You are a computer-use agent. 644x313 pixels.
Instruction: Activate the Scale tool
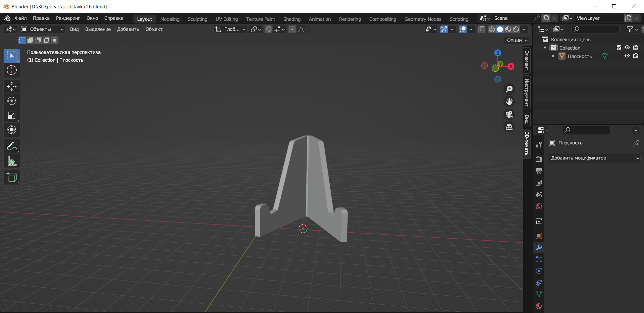click(x=12, y=116)
